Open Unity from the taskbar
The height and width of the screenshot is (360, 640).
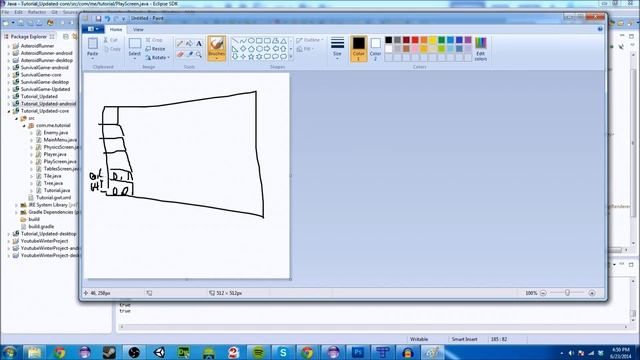pos(159,352)
